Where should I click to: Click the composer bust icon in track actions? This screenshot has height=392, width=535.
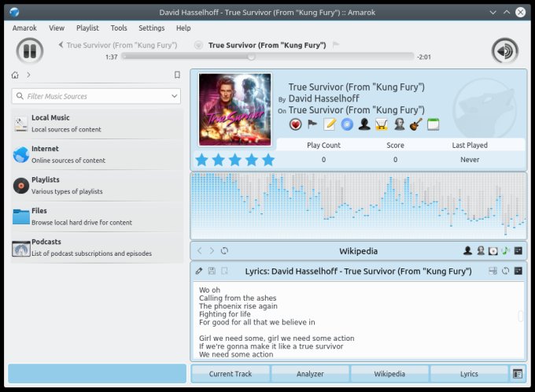pyautogui.click(x=399, y=124)
